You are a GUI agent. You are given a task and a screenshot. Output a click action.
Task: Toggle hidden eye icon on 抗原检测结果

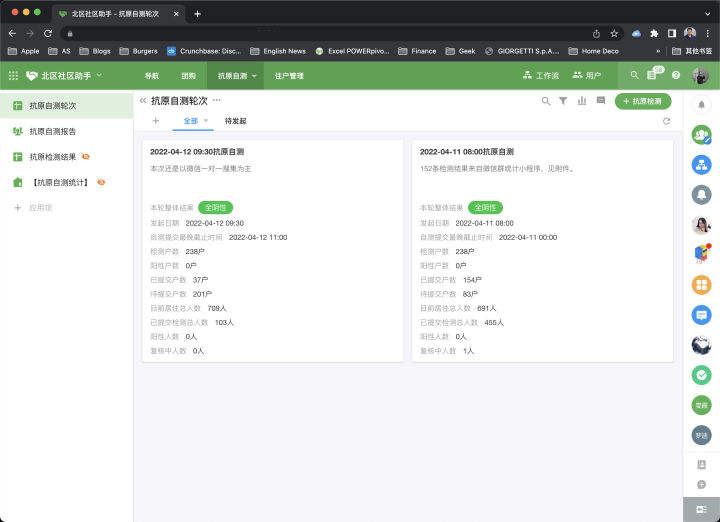86,157
